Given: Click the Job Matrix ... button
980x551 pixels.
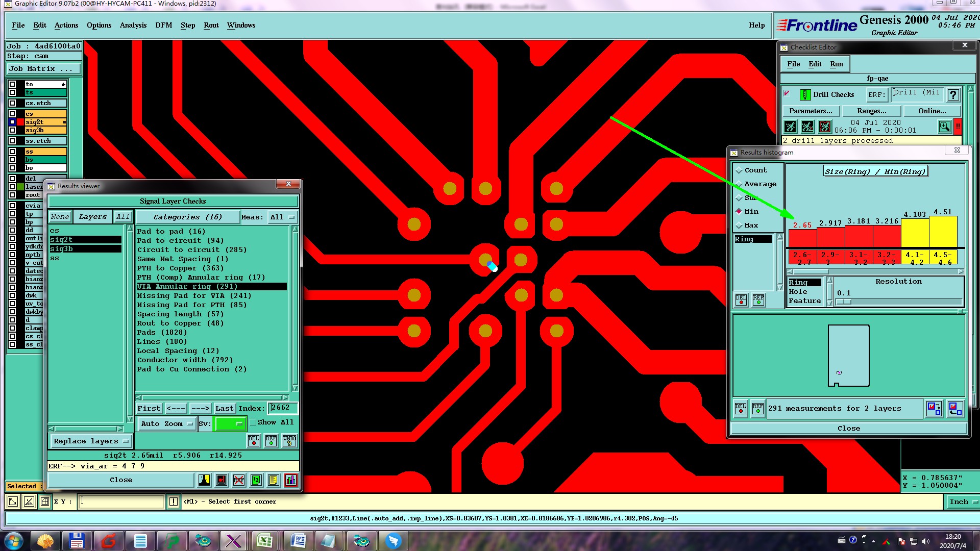Looking at the screenshot, I should tap(43, 69).
